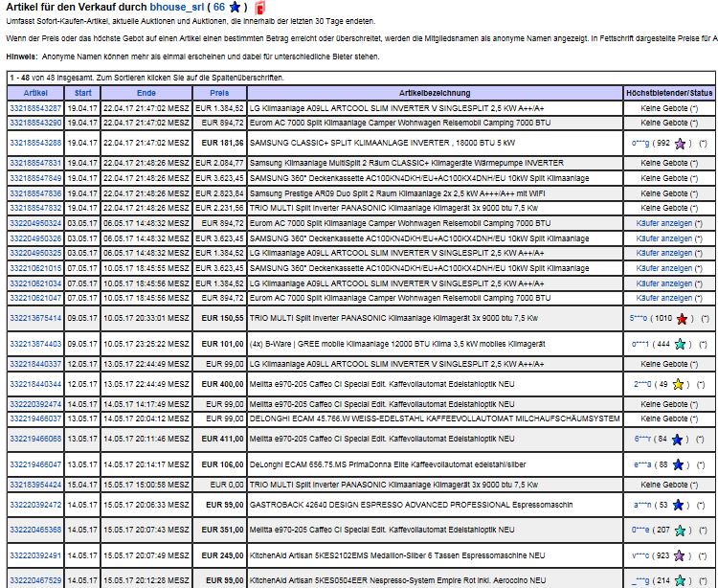Image resolution: width=718 pixels, height=588 pixels.
Task: Click Käufer anzeigen for item 332210621034
Action: pos(664,283)
